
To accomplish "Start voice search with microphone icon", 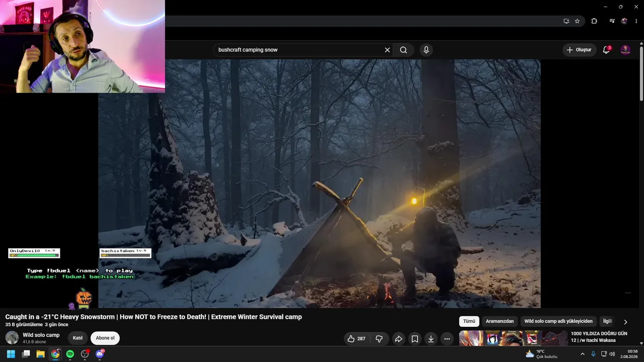I will (x=426, y=50).
